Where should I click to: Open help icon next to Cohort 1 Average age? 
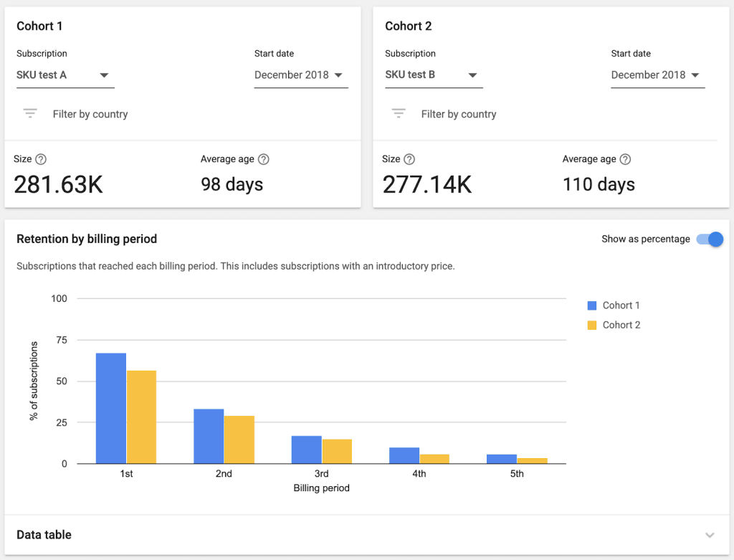click(264, 159)
